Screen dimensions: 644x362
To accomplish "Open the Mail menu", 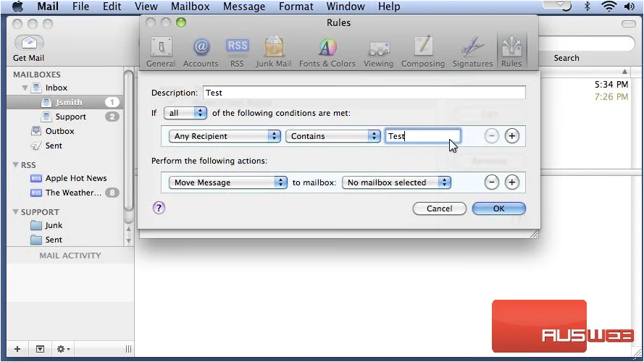I will [x=48, y=7].
